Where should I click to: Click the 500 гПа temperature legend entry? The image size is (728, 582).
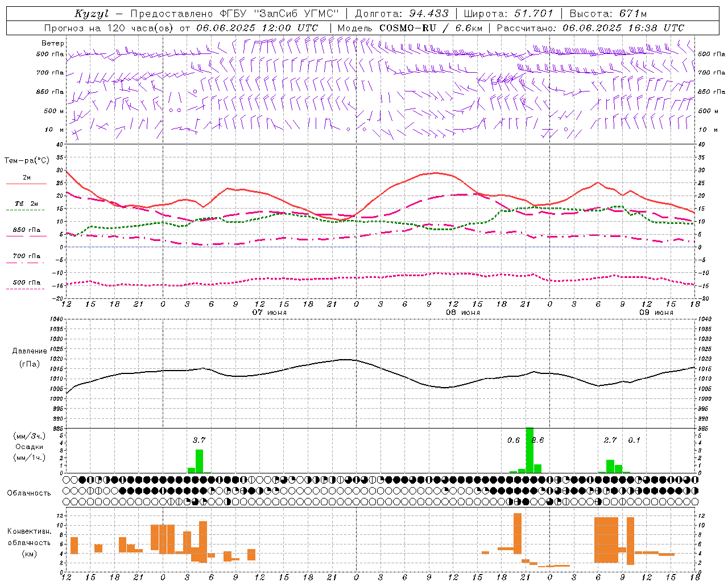pos(26,282)
